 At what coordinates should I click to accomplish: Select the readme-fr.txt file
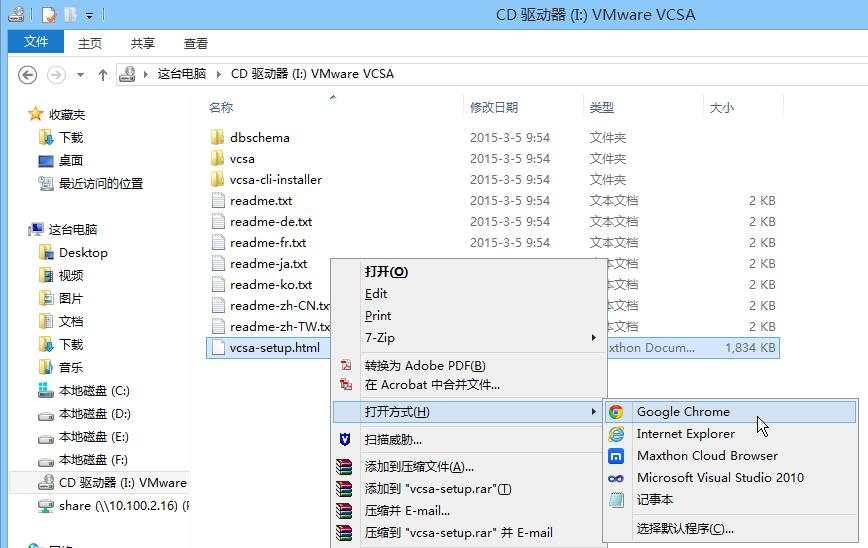tap(268, 242)
